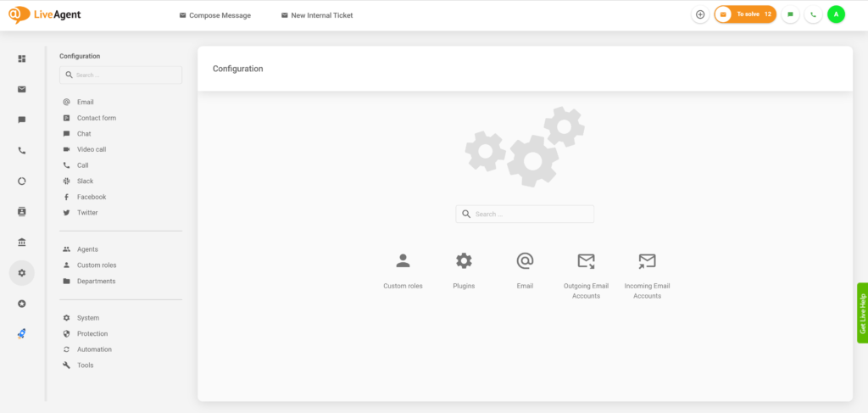Open the Plugins gear icon in main panel
The image size is (868, 413).
click(x=464, y=261)
